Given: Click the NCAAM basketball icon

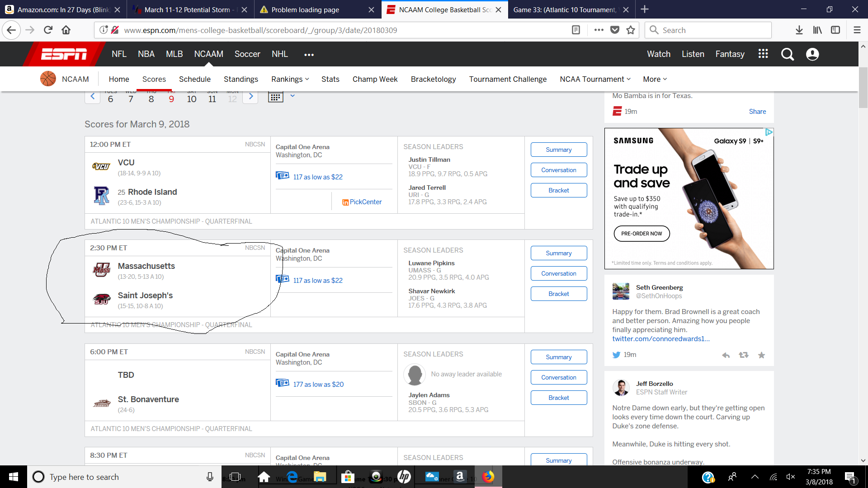Looking at the screenshot, I should tap(48, 79).
